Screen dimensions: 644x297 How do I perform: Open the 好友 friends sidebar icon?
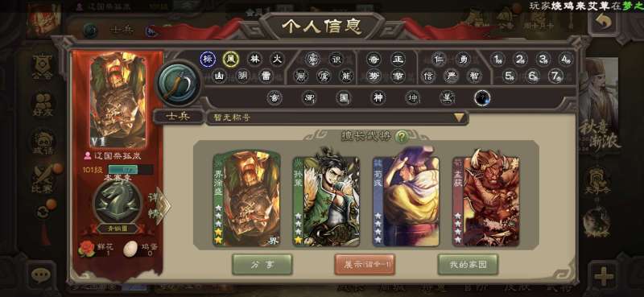coord(43,105)
